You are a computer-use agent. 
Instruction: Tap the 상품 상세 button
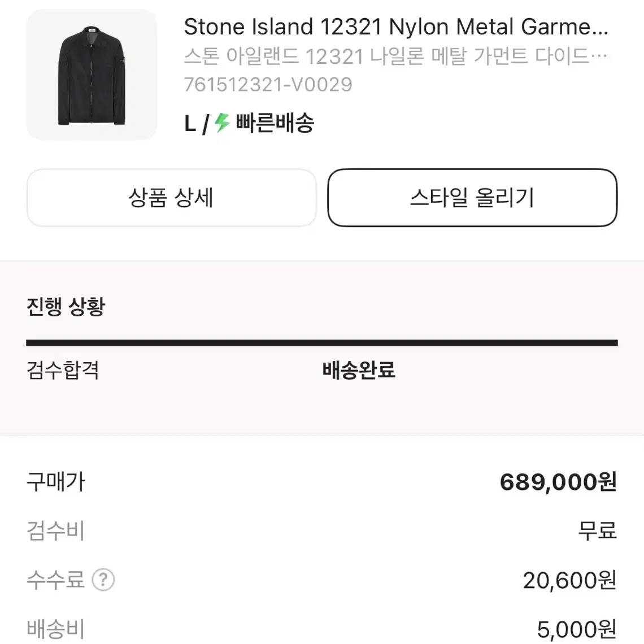click(x=172, y=198)
